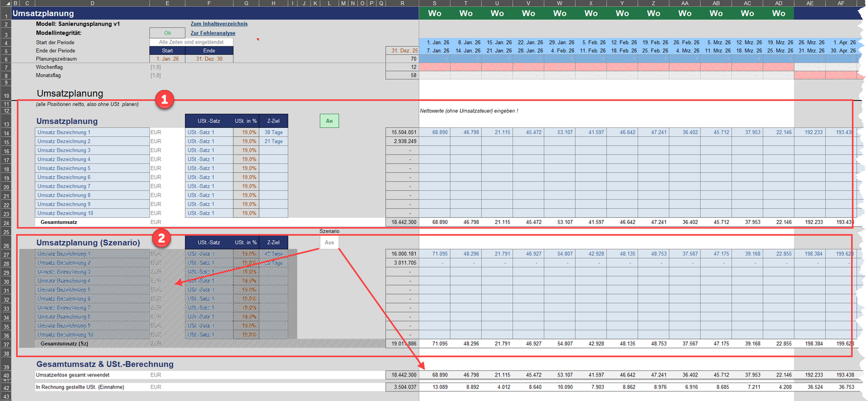Screen dimensions: 868x401
Task: Select the green Wo cell in column AD
Action: pos(779,13)
